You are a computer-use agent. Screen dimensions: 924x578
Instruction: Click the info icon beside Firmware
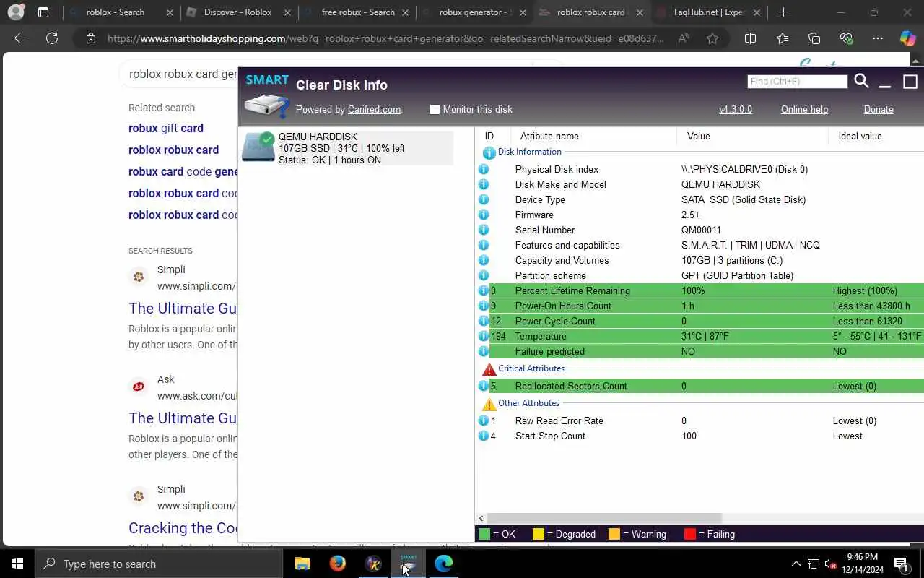click(484, 215)
